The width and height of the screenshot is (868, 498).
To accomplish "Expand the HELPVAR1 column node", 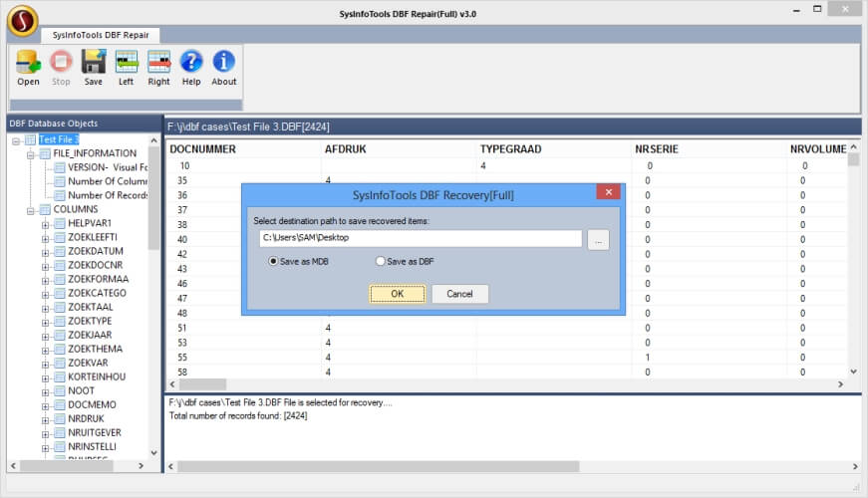I will pyautogui.click(x=46, y=224).
